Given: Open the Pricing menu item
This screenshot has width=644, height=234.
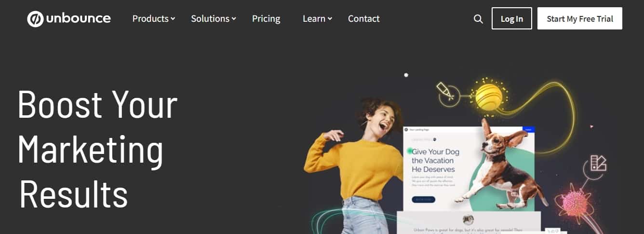Looking at the screenshot, I should point(266,19).
